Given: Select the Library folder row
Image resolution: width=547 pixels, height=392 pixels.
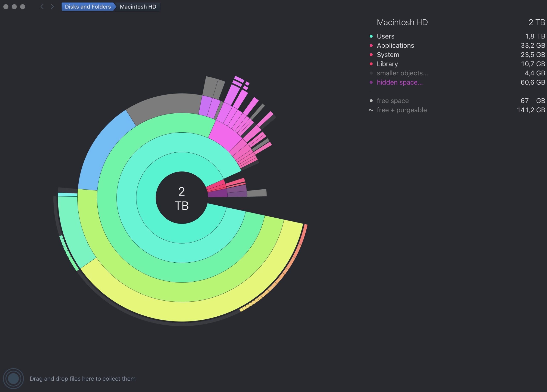Looking at the screenshot, I should click(x=387, y=64).
